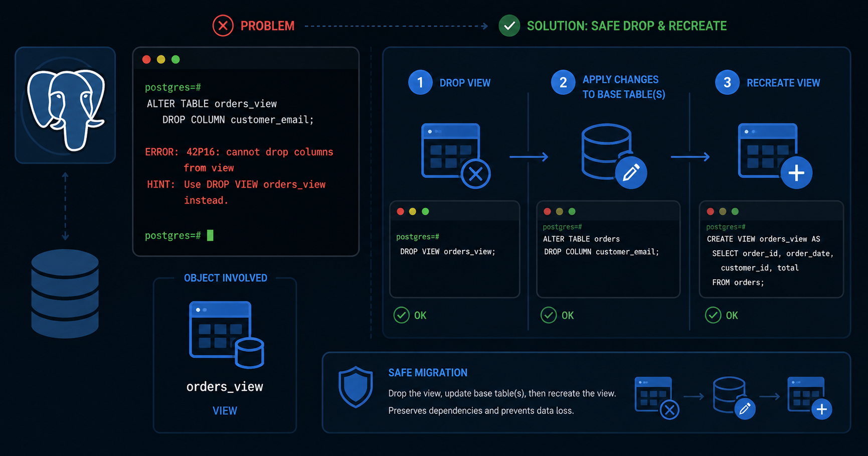
Task: Click the "SELECT order_id, order_date," line
Action: 773,254
